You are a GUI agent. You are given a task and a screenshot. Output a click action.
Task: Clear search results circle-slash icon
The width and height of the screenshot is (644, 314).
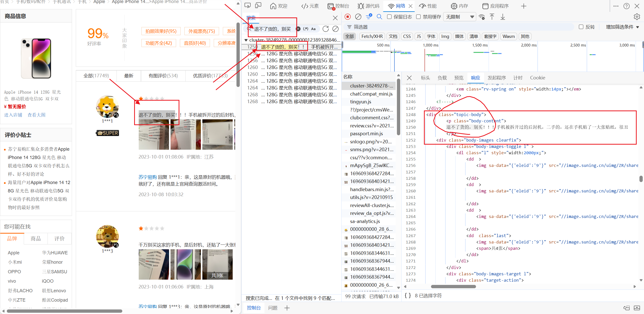[x=336, y=29]
